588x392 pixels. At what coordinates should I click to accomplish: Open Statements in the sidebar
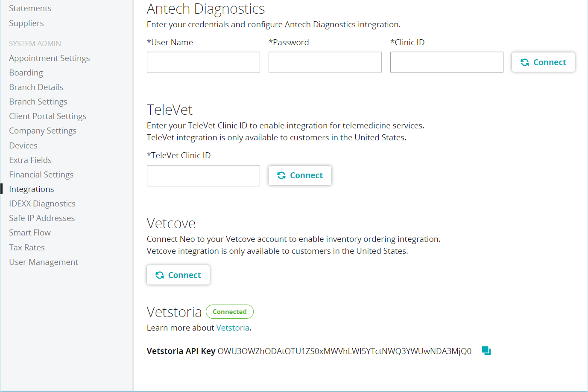(30, 8)
